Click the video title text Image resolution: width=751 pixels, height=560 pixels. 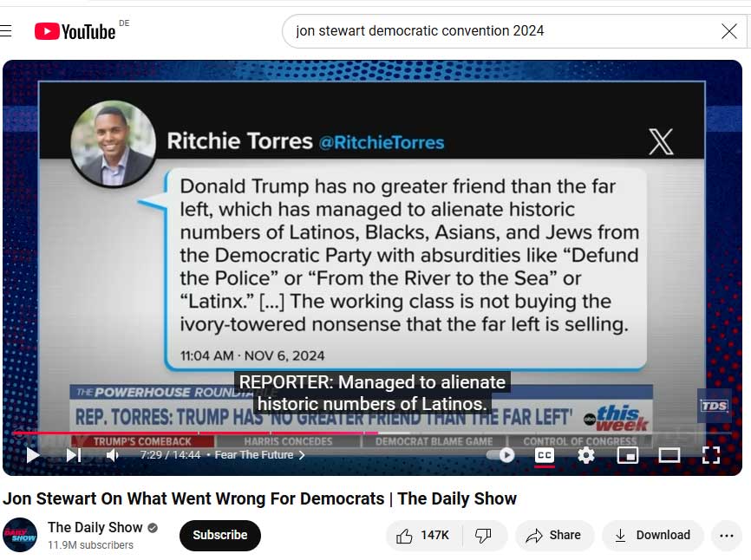[x=259, y=498]
